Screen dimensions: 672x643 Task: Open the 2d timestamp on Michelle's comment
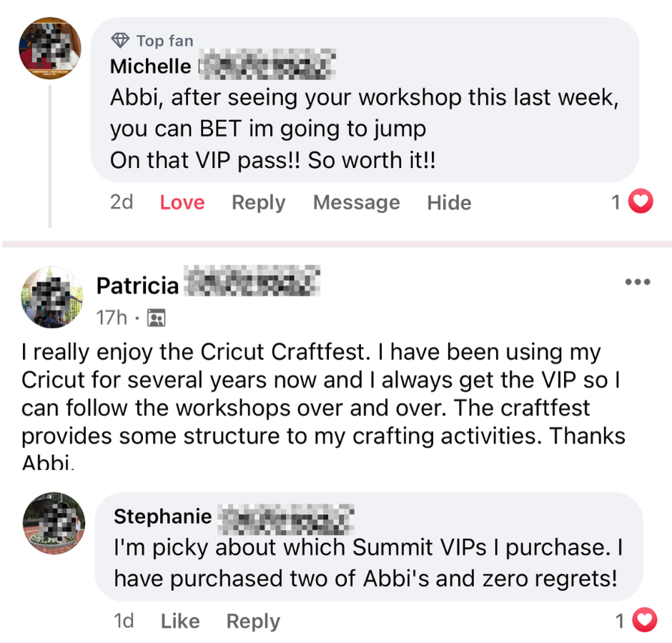122,202
